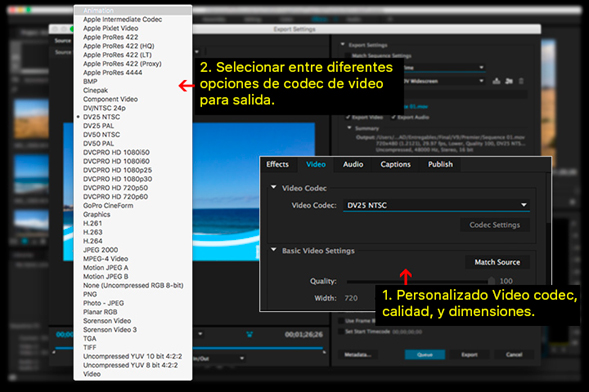Image resolution: width=589 pixels, height=392 pixels.
Task: Toggle the Use Frame checkbox
Action: (341, 321)
